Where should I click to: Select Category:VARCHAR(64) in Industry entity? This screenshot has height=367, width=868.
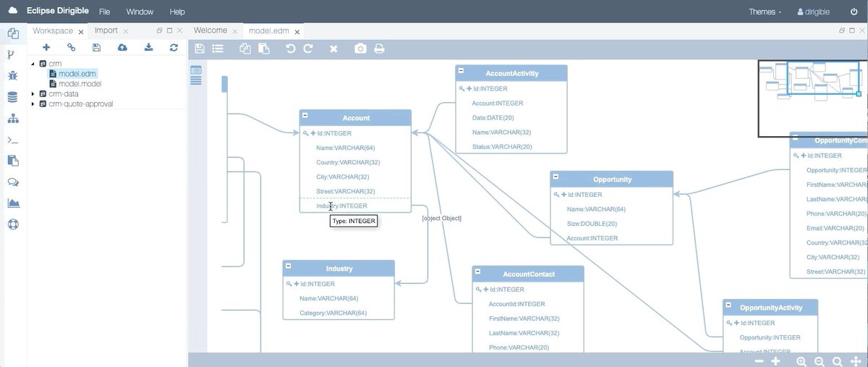click(x=333, y=313)
